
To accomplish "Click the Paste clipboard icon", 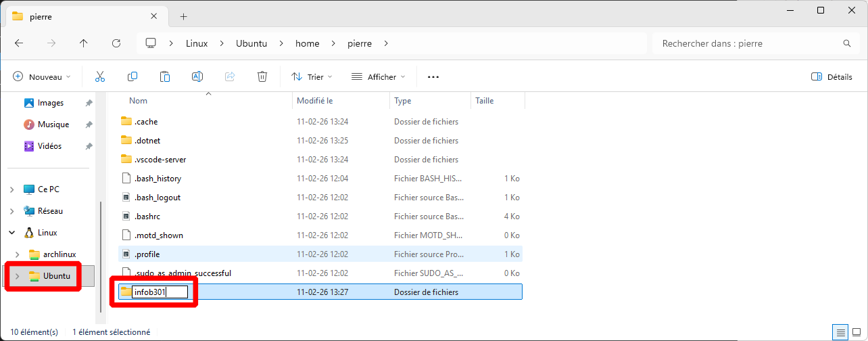I will coord(165,77).
